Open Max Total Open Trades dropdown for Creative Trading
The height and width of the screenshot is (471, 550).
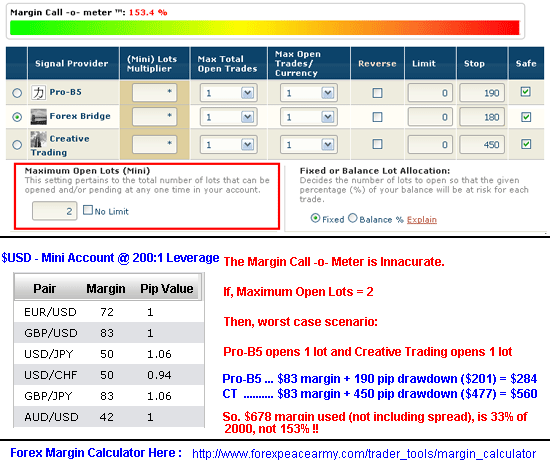[x=229, y=144]
